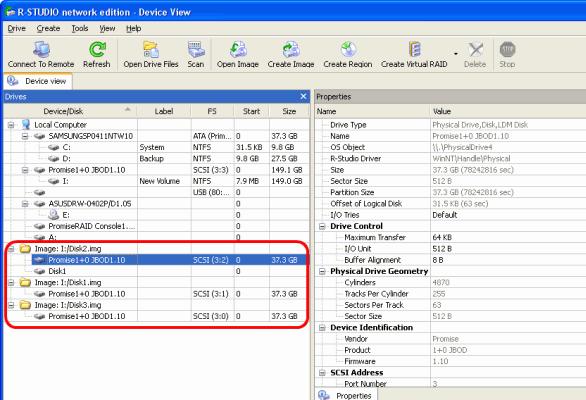Collapse the ASUSDRW-0402P/D1.05 node
Viewport: 586px width, 400px height.
tap(25, 204)
